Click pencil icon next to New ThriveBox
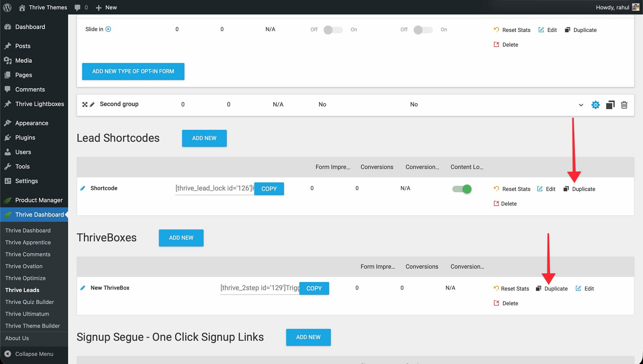This screenshot has width=643, height=364. click(x=83, y=288)
